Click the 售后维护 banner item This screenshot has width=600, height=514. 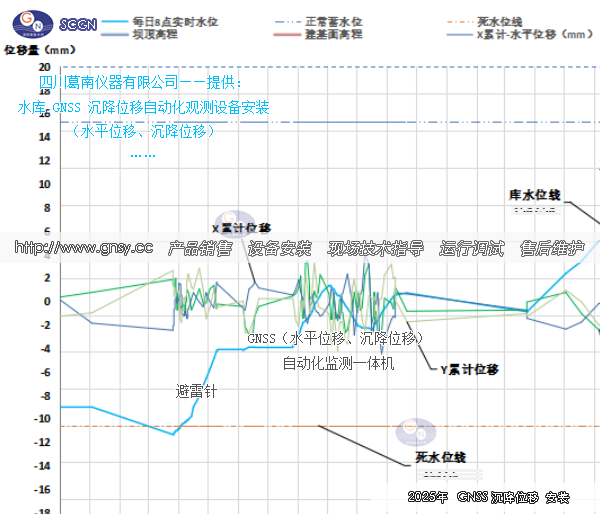(x=552, y=248)
